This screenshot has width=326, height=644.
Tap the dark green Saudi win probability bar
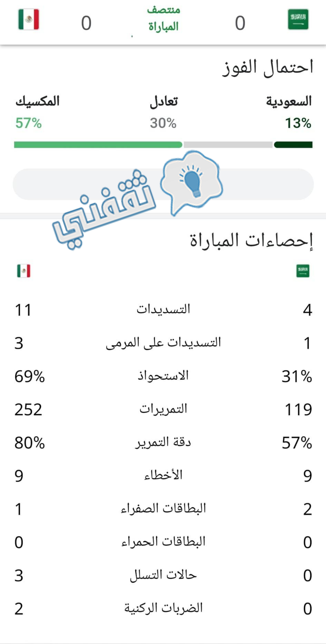point(293,145)
